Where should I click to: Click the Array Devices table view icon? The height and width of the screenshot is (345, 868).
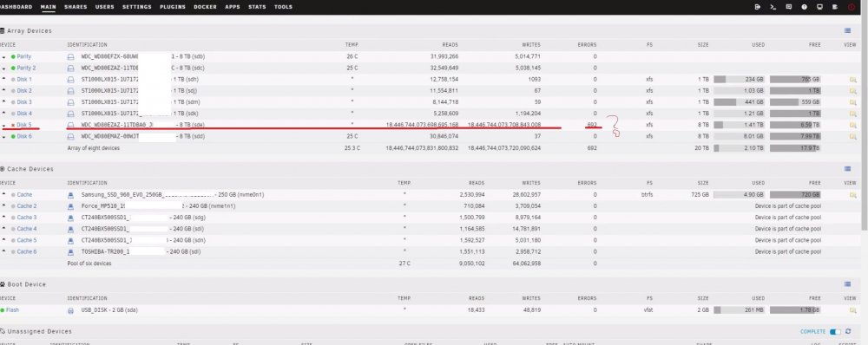pos(847,31)
